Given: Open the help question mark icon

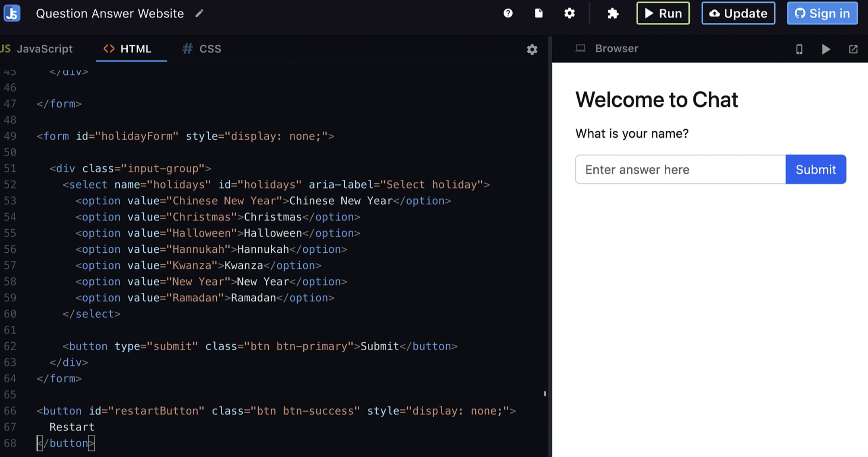Looking at the screenshot, I should 508,13.
